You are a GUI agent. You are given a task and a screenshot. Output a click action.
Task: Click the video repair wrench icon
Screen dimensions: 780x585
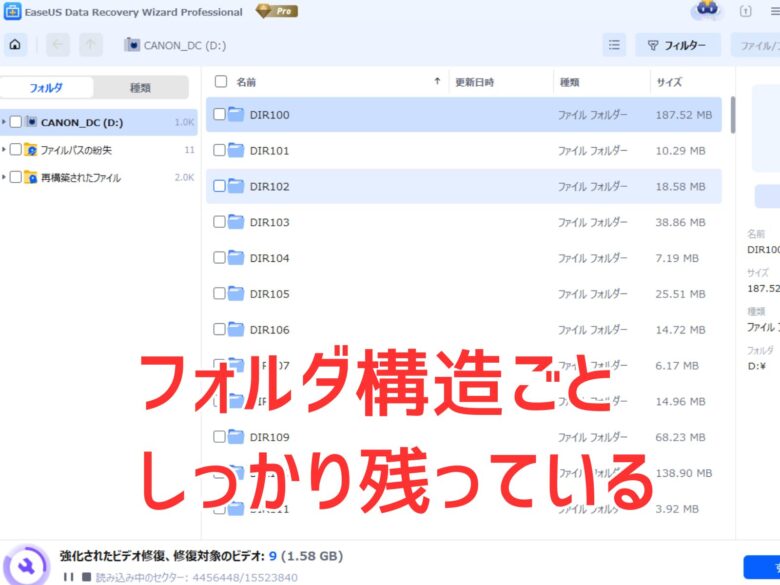point(26,566)
